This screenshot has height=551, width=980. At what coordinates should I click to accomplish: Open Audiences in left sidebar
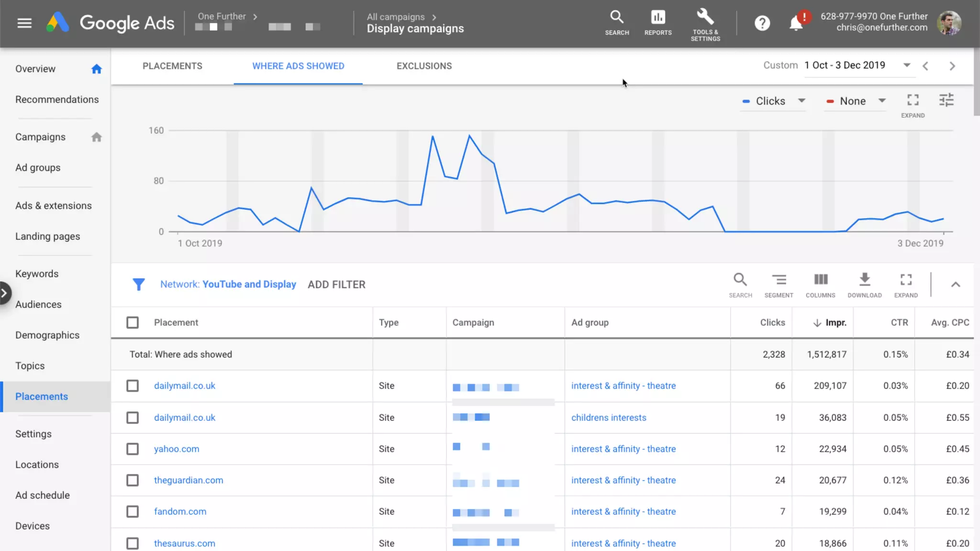point(38,304)
